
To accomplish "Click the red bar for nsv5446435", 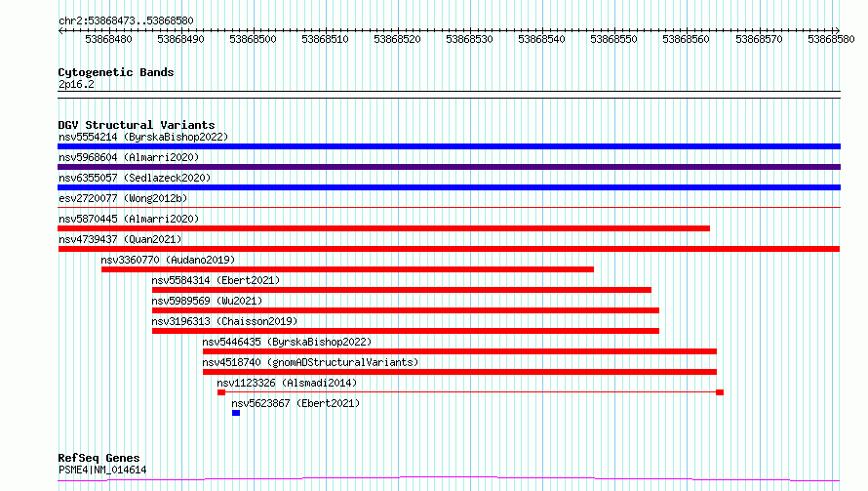I will click(x=459, y=351).
